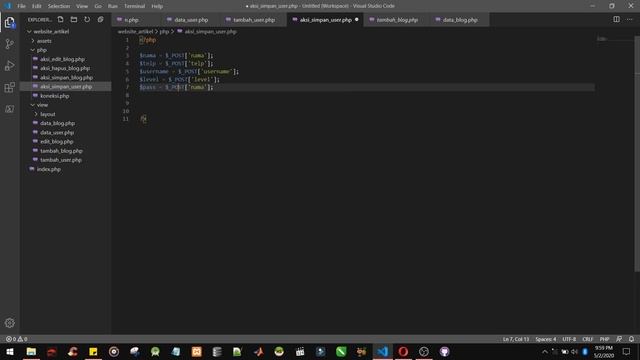Open the File menu

tap(21, 6)
